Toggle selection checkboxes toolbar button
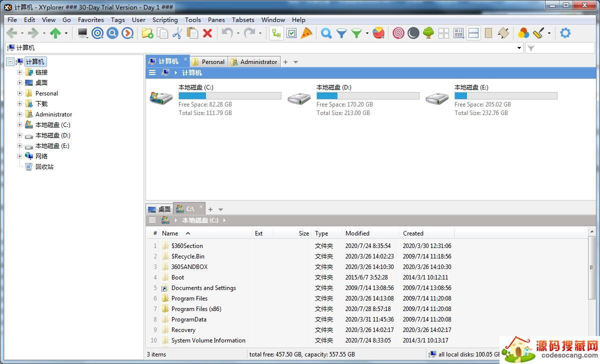The width and height of the screenshot is (600, 364). [291, 33]
